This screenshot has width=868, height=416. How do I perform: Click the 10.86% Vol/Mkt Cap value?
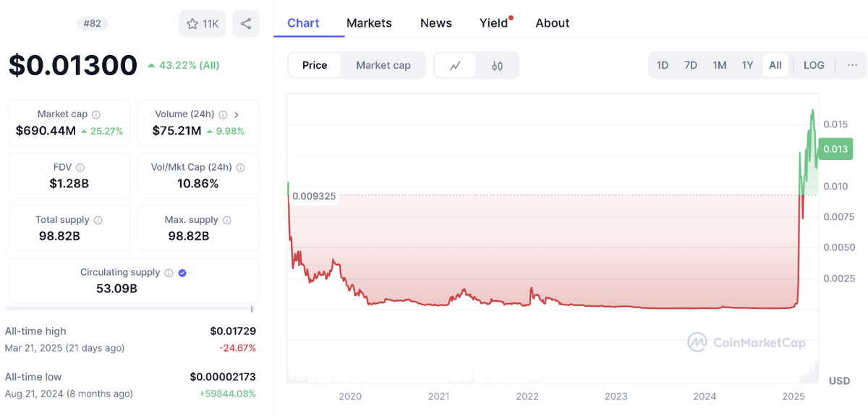(198, 184)
